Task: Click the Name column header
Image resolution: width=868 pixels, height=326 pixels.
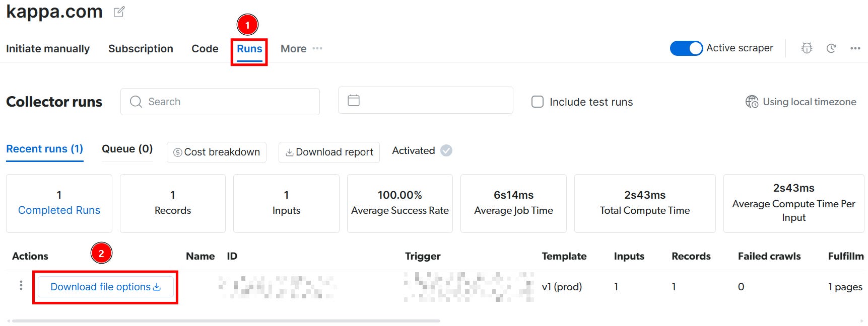Action: [x=200, y=256]
